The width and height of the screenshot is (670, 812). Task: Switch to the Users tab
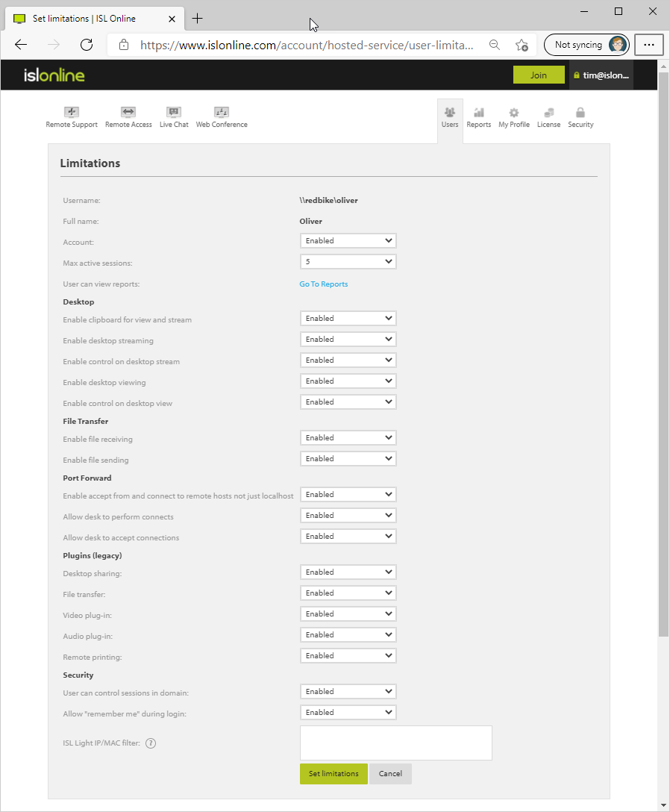coord(449,117)
